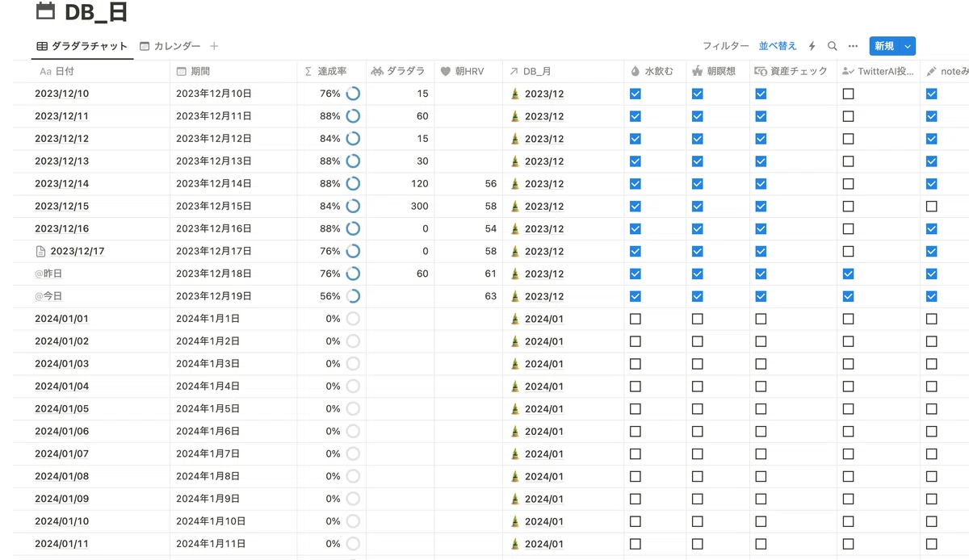The image size is (969, 560).
Task: Open the DB_月 column header menu
Action: [563, 71]
